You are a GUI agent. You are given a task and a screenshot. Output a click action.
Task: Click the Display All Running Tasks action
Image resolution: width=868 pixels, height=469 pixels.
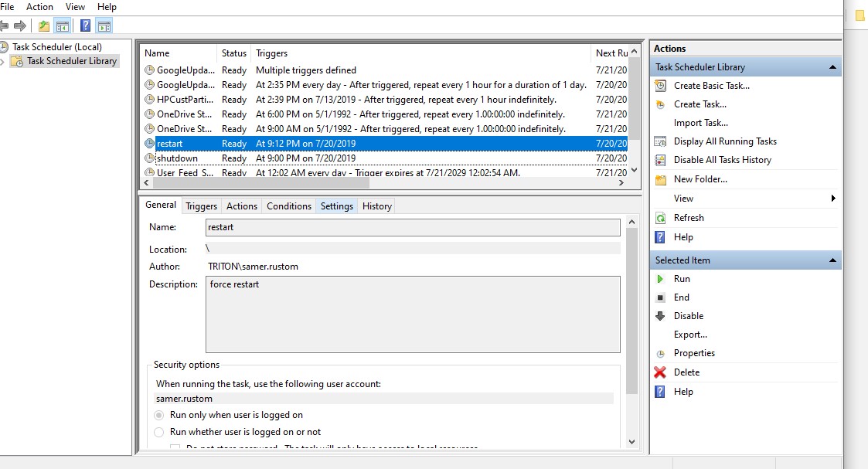point(725,141)
